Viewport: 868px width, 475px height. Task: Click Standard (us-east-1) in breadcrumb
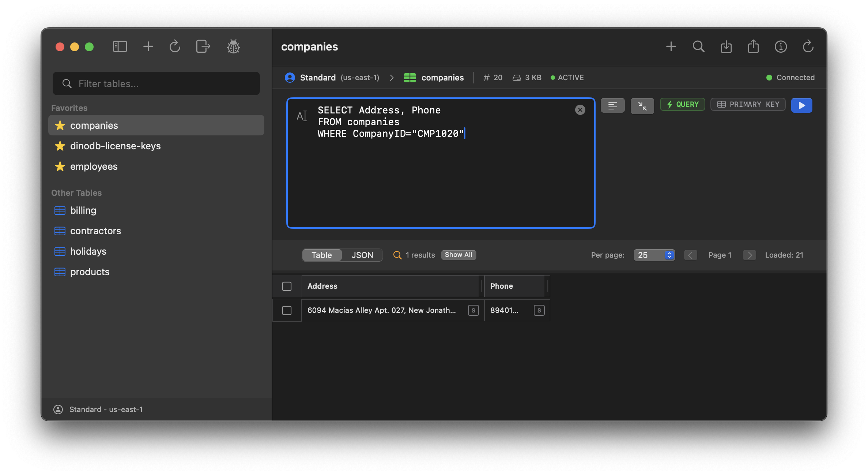340,78
